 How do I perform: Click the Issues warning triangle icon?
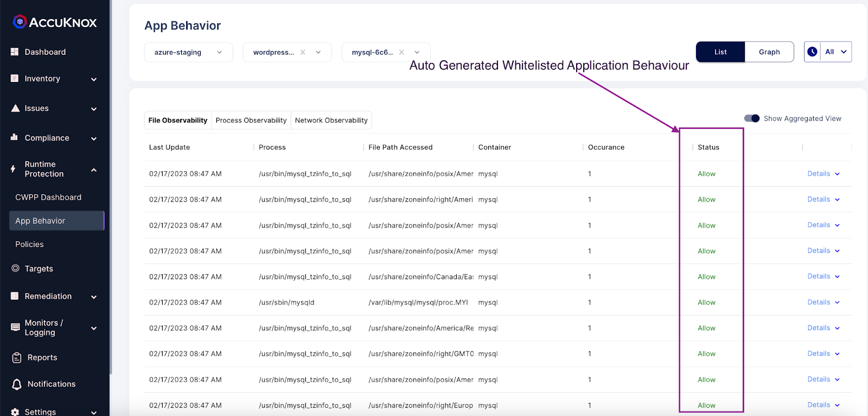click(15, 108)
